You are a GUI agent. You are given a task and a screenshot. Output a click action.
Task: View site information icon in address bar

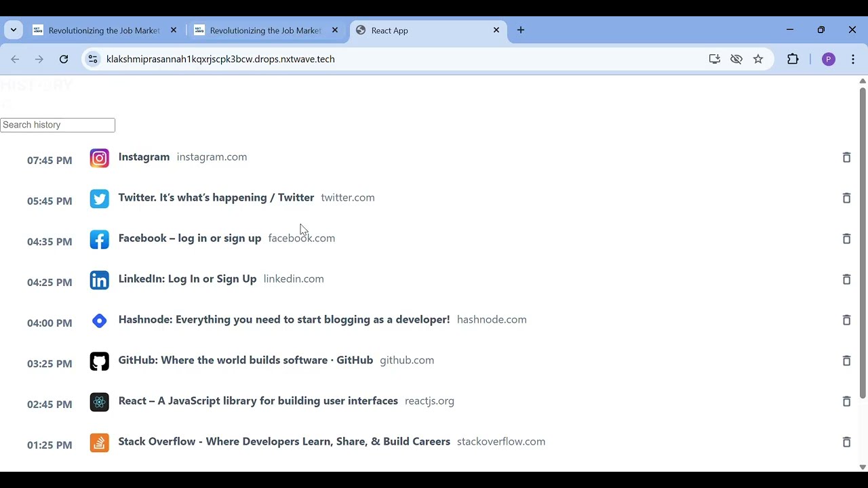click(93, 59)
